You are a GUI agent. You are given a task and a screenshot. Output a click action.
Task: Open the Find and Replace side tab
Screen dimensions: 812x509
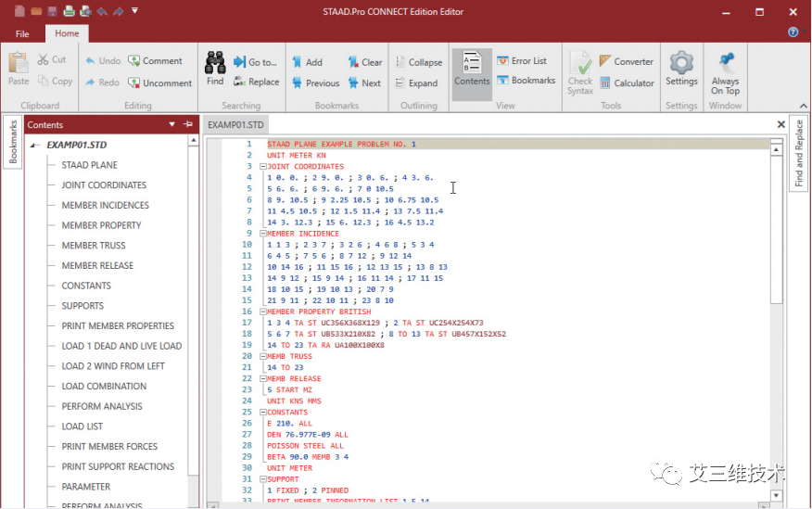(x=799, y=154)
